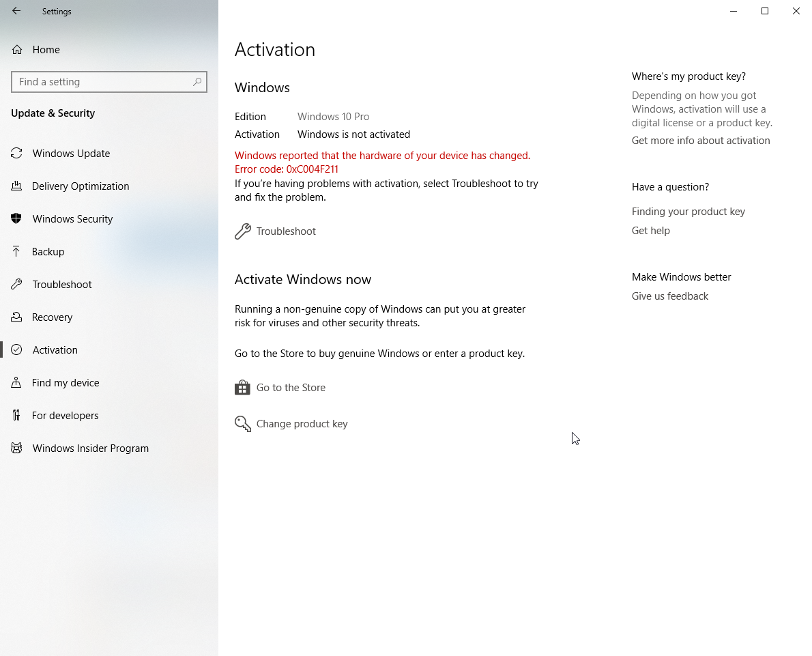
Task: Click the wrench icon beside Troubleshoot activation
Action: click(x=243, y=231)
